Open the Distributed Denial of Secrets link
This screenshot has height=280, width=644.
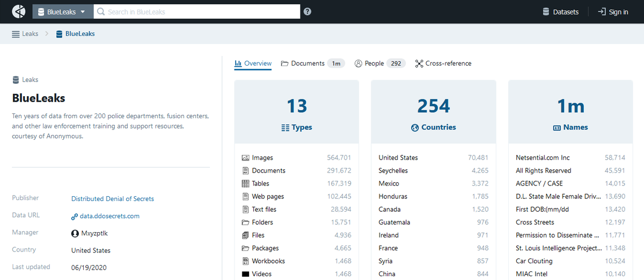(x=113, y=199)
